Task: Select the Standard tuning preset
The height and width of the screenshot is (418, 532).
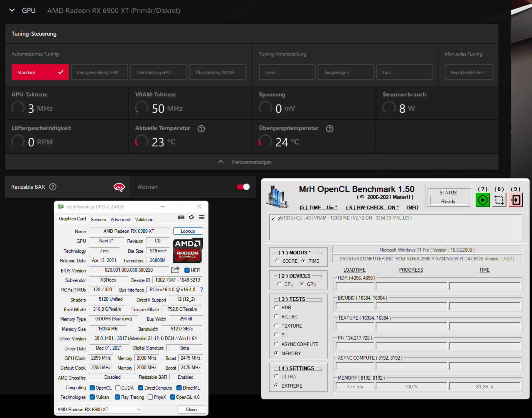Action: [40, 72]
